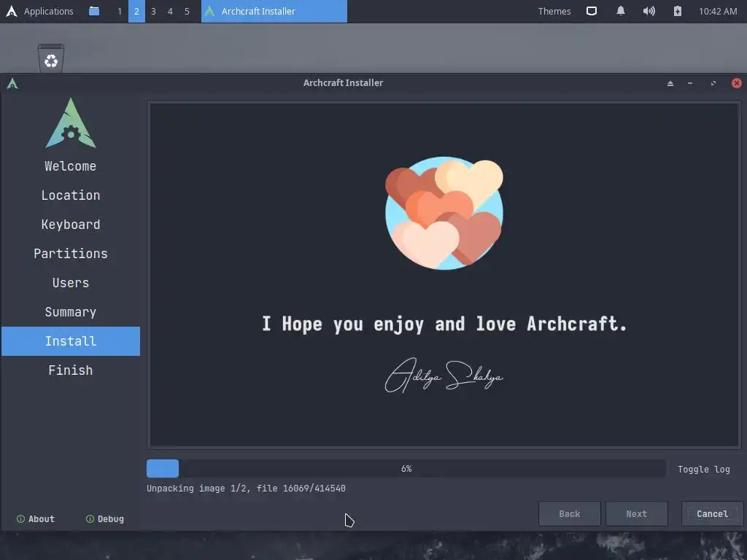Click the Archcraft gear logo in sidebar
The image size is (747, 560).
click(x=71, y=122)
